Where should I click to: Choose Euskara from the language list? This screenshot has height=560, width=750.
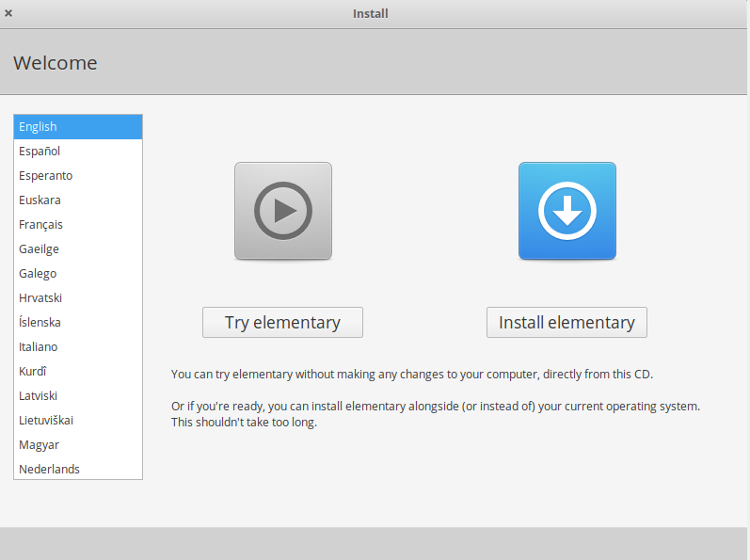pyautogui.click(x=78, y=200)
